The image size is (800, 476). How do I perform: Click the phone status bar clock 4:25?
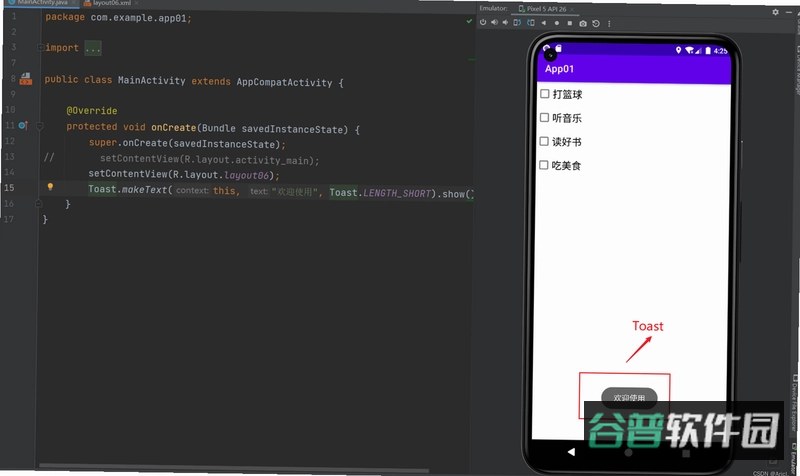click(720, 51)
